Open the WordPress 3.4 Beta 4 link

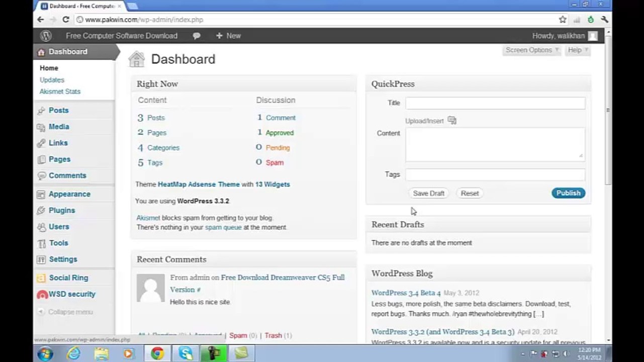pos(406,293)
